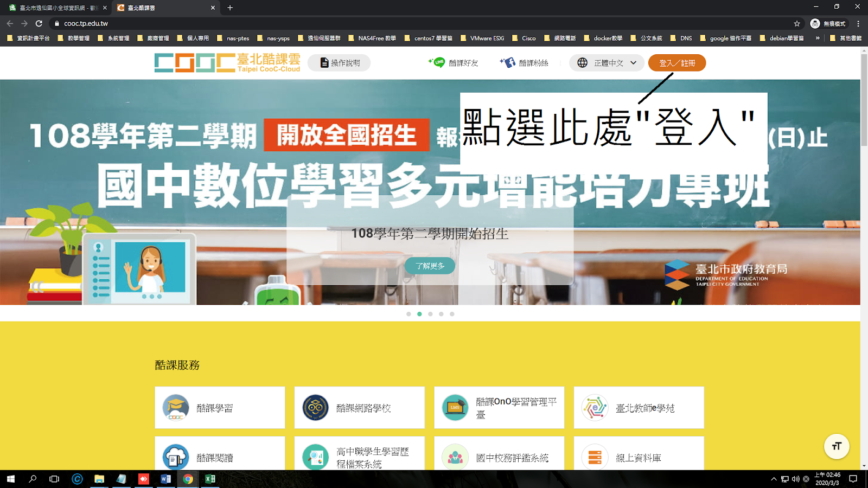This screenshot has width=868, height=488.
Task: Select the second carousel dot
Action: pyautogui.click(x=419, y=314)
